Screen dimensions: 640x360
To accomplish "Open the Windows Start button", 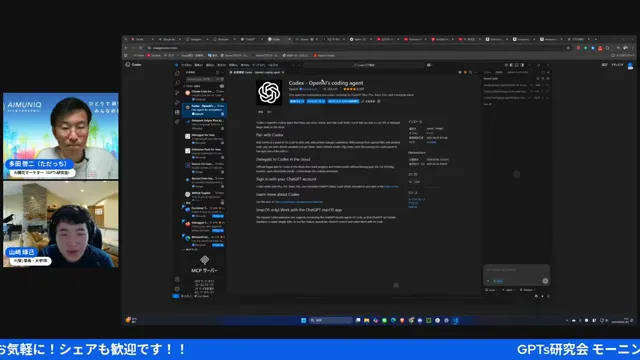I will 303,320.
